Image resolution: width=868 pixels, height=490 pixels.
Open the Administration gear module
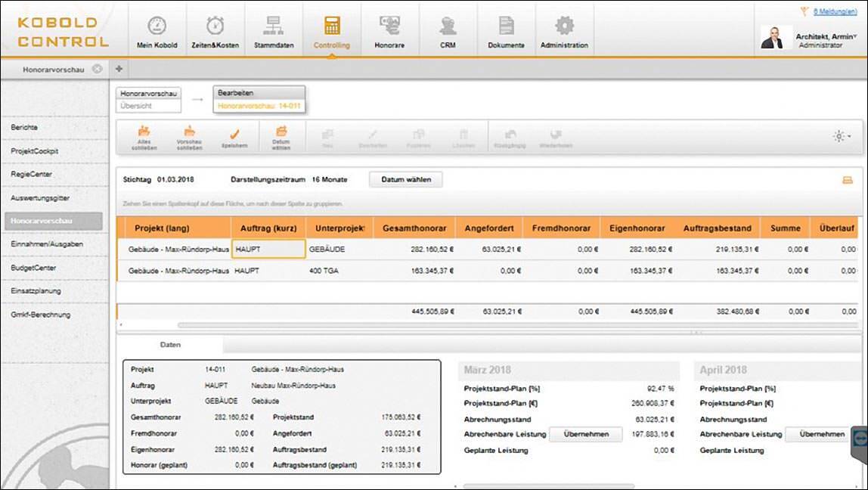click(x=564, y=32)
